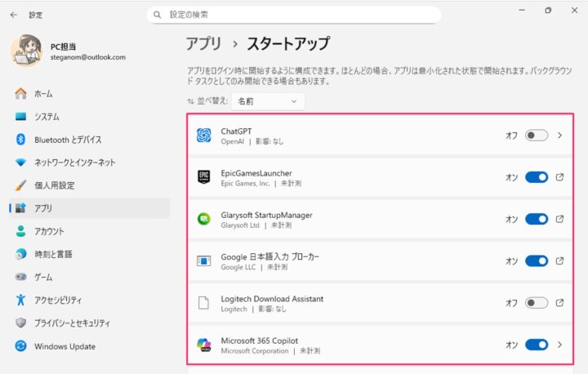Open the 並べ替え sort dropdown
This screenshot has width=588, height=374.
coord(268,101)
